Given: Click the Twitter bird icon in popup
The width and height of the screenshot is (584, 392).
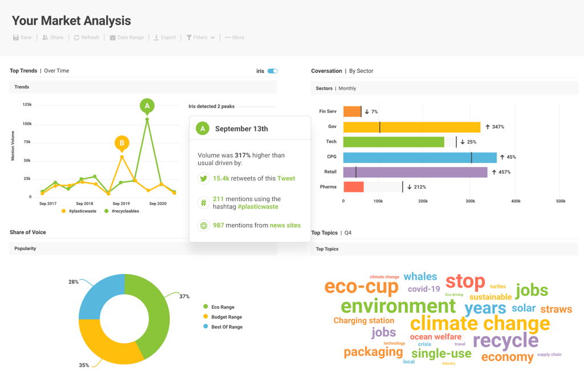Looking at the screenshot, I should click(203, 178).
